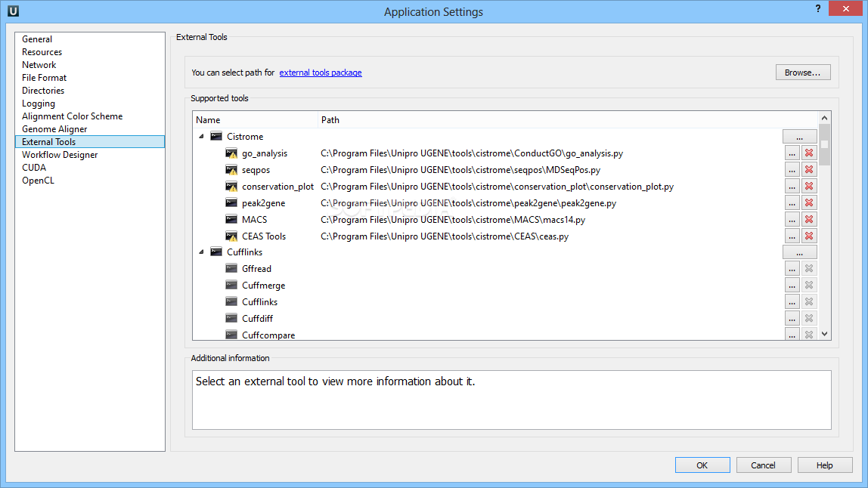Viewport: 868px width, 488px height.
Task: Collapse the Cufflinks toolkit group
Action: (x=201, y=252)
